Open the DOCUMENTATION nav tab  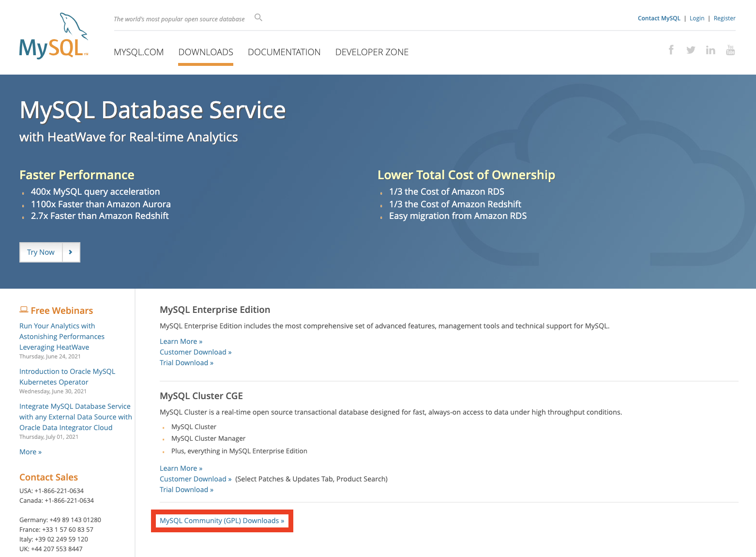284,52
